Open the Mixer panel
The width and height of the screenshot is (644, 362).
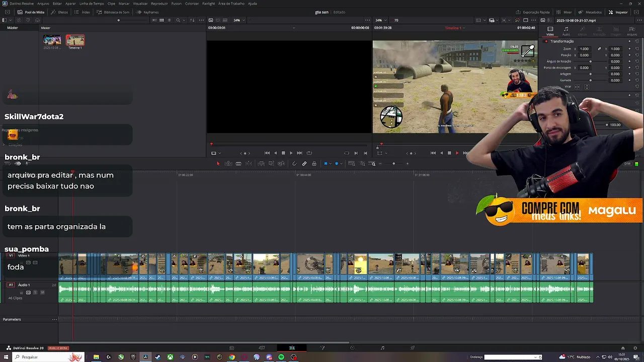(564, 12)
